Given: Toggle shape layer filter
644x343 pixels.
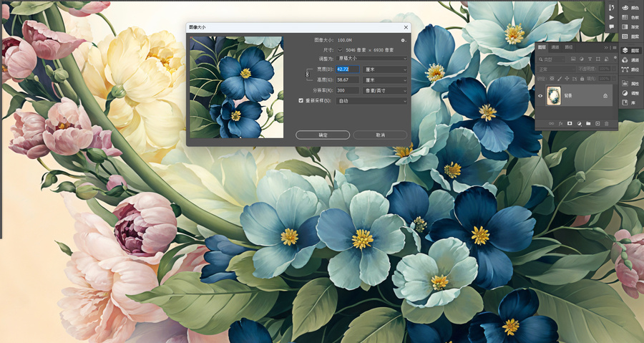Looking at the screenshot, I should pos(598,59).
